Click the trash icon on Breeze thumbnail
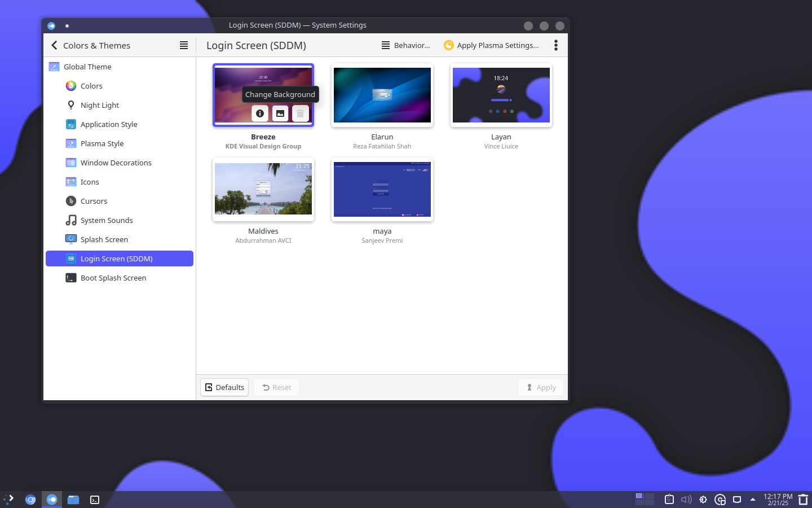Viewport: 812px width, 508px height. click(301, 113)
